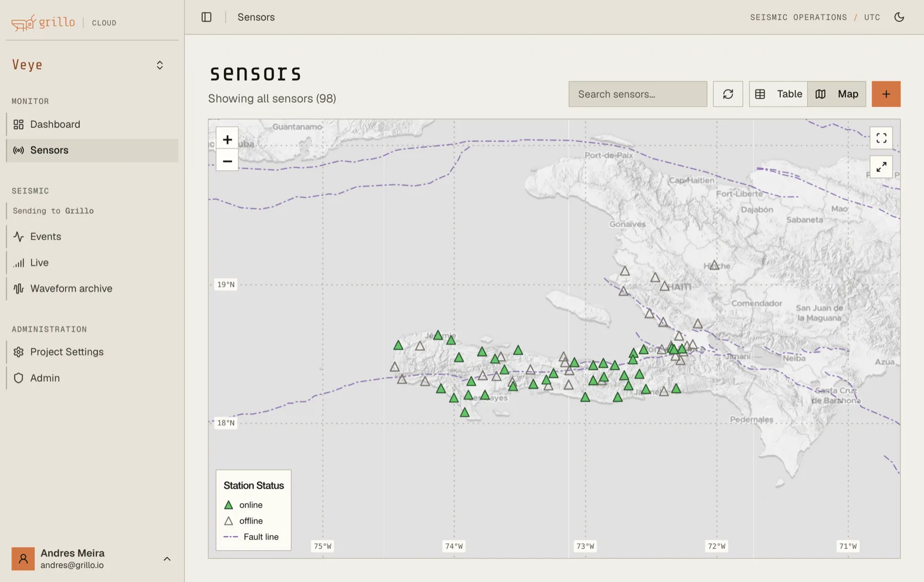This screenshot has width=924, height=582.
Task: Switch to Map view
Action: pos(837,94)
